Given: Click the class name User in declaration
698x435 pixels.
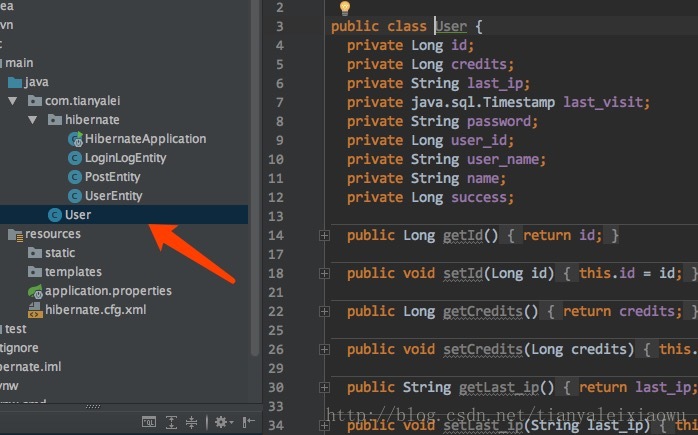Looking at the screenshot, I should pos(451,26).
